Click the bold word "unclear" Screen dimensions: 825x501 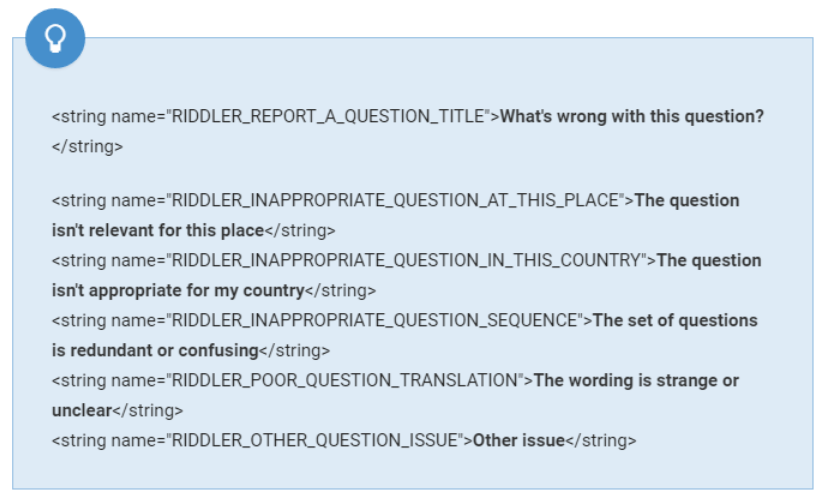tap(82, 410)
